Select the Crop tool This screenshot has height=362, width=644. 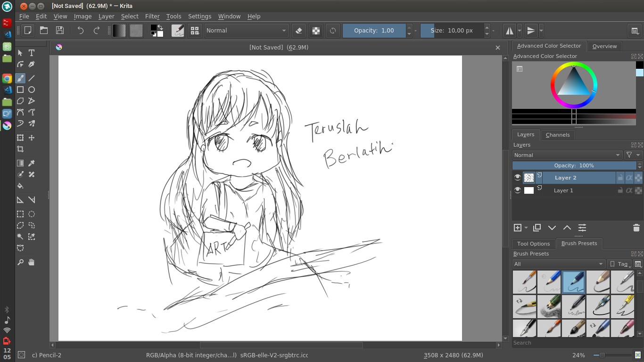pos(20,149)
